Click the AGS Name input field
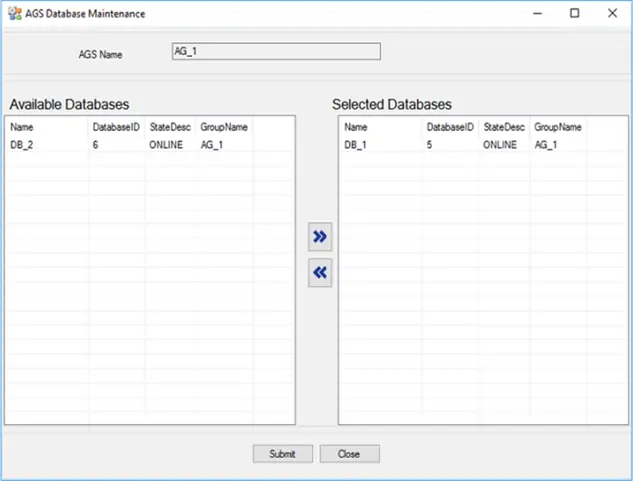 (276, 51)
